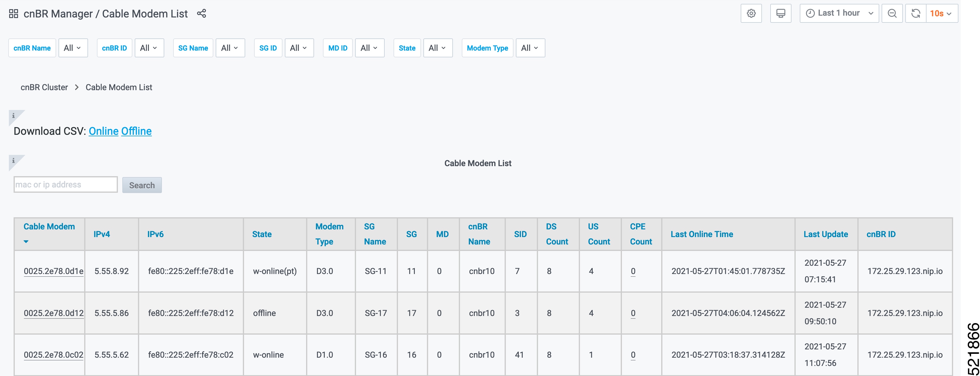Expand the MD ID filter dropdown

point(370,48)
